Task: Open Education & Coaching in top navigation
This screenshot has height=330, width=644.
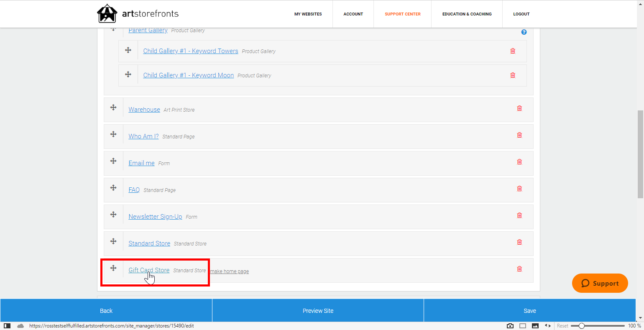Action: (x=467, y=14)
